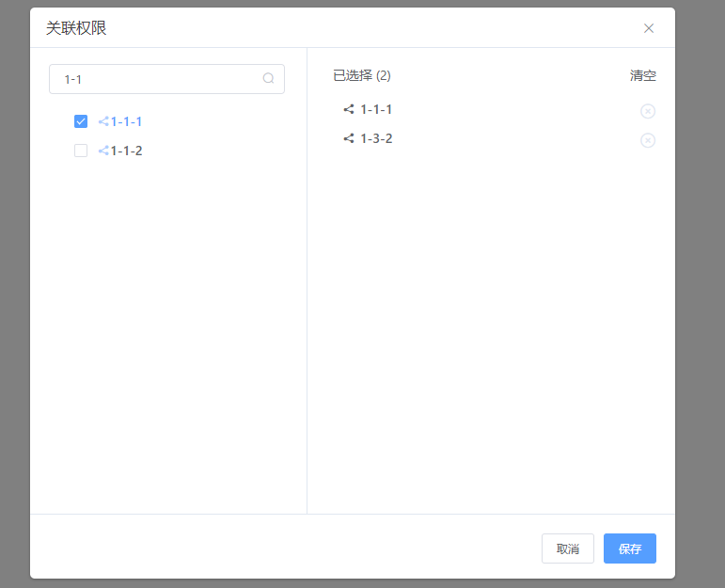Viewport: 725px width, 588px height.
Task: Click the 关联权限 dialog title
Action: click(x=76, y=28)
